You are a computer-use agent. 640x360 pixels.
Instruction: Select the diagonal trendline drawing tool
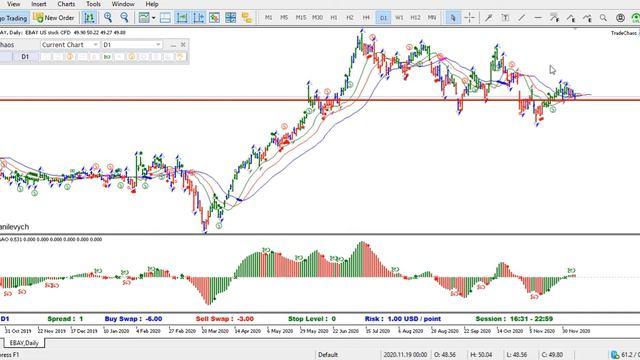click(521, 18)
